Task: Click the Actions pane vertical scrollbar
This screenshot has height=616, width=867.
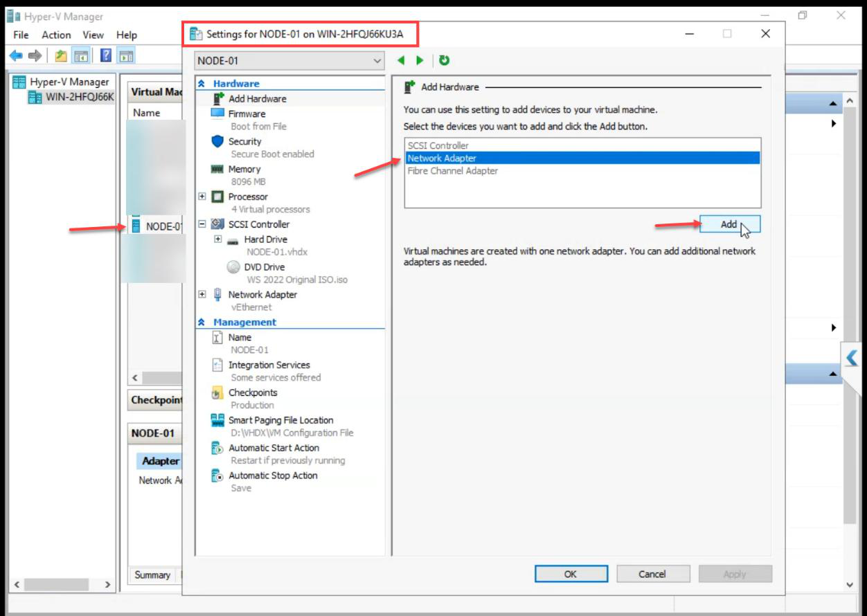Action: click(850, 315)
